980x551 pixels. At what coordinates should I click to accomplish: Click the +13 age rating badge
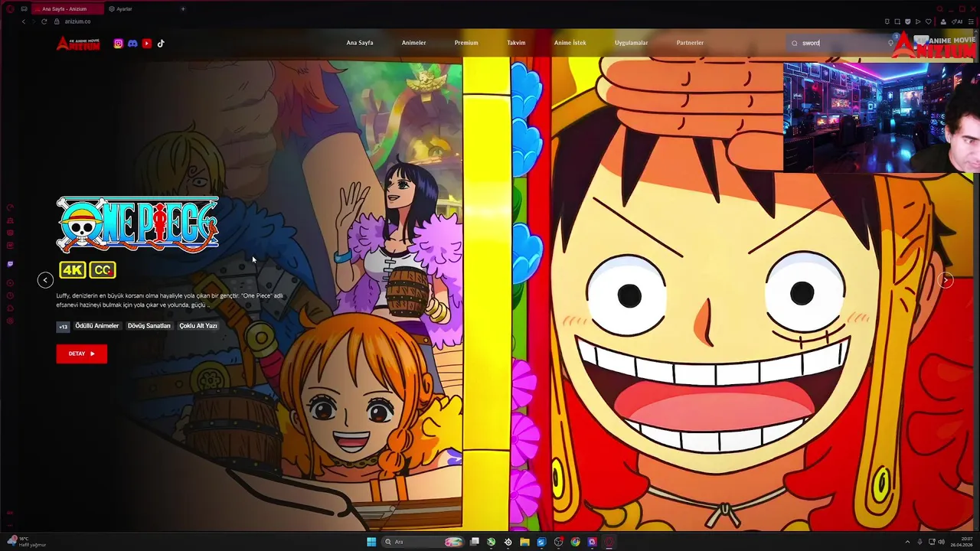[x=63, y=327]
